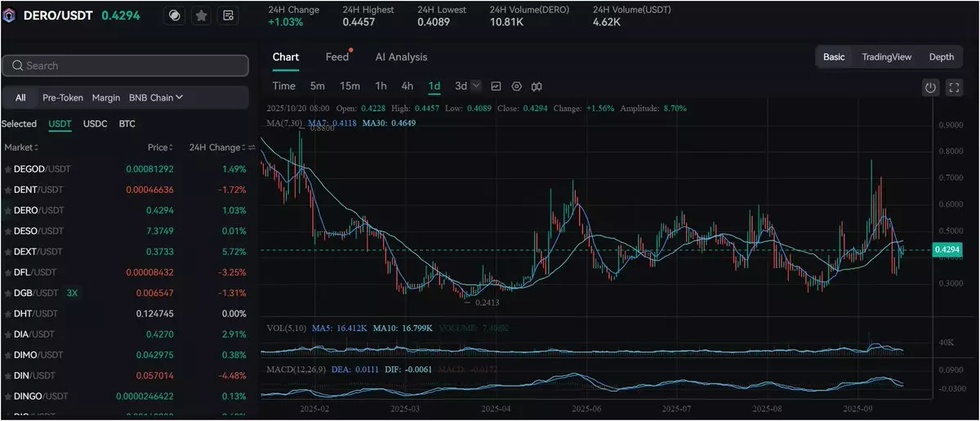980x421 pixels.
Task: Expand the BNB Chain dropdown
Action: point(156,97)
